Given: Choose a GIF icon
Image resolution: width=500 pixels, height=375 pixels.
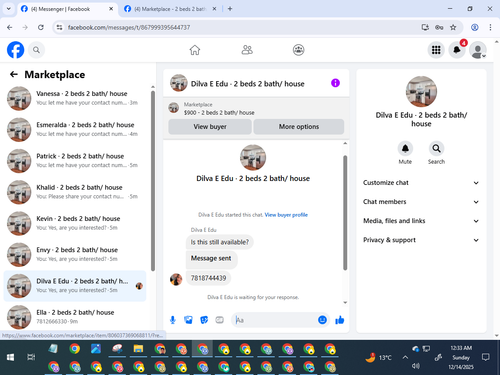Looking at the screenshot, I should click(x=219, y=320).
